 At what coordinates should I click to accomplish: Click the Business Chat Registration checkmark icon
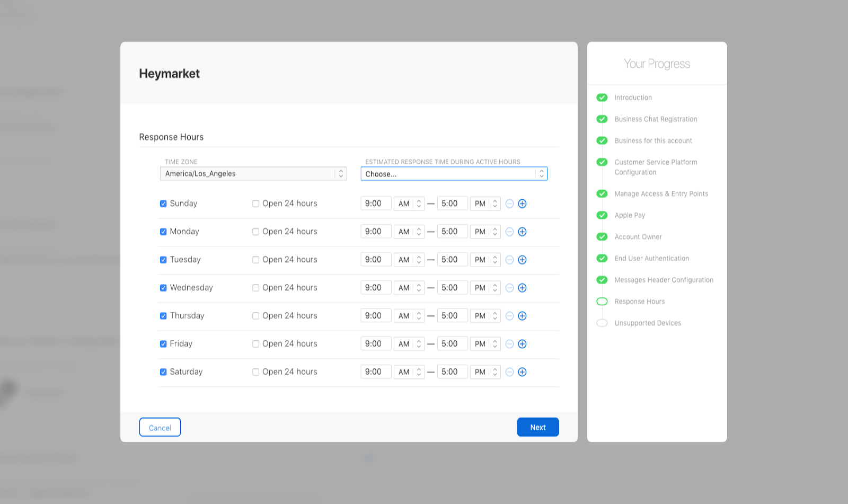click(x=602, y=119)
